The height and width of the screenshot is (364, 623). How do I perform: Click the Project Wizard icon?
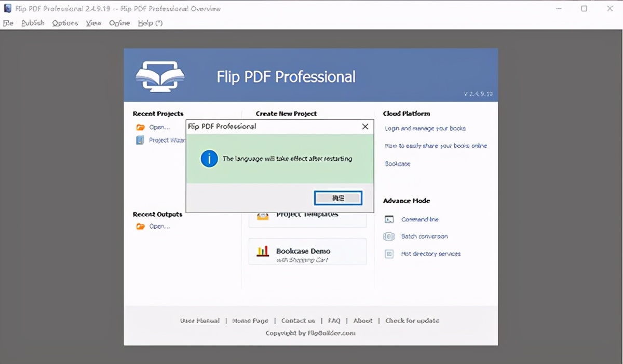pos(140,140)
